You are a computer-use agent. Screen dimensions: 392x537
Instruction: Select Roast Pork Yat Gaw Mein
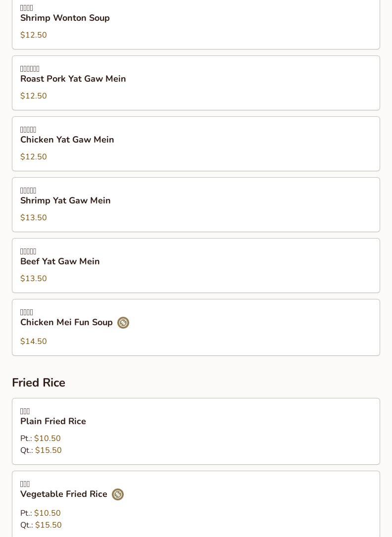click(73, 79)
